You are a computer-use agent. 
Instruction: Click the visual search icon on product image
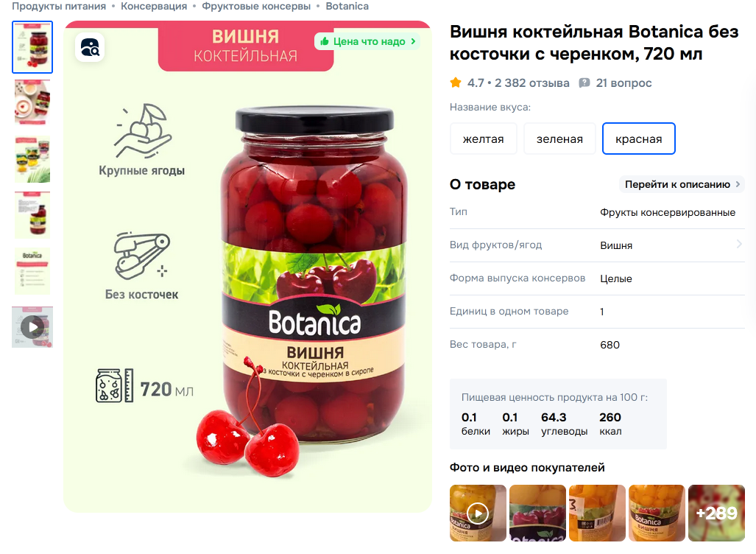(90, 47)
